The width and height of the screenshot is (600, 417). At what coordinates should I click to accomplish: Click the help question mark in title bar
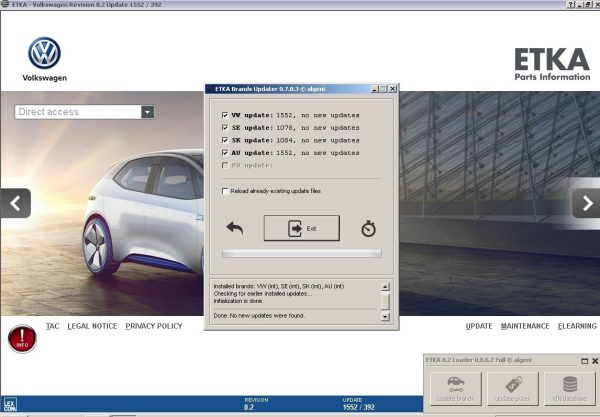coord(571,4)
